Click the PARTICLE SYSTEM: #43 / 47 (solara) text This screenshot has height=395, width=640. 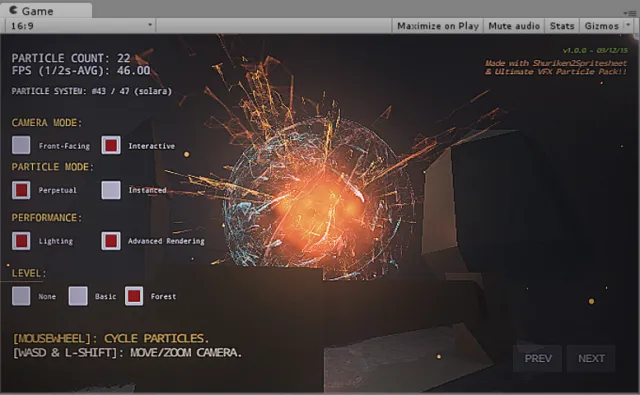[91, 91]
